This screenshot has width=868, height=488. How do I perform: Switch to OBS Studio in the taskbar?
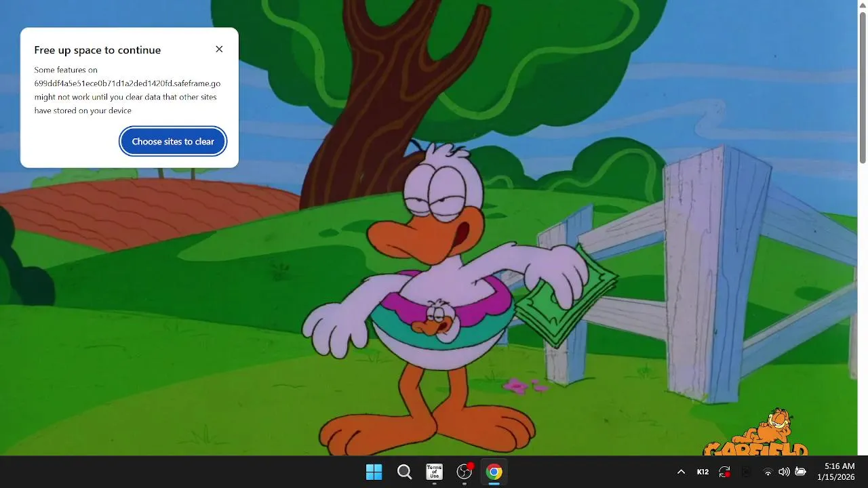465,472
